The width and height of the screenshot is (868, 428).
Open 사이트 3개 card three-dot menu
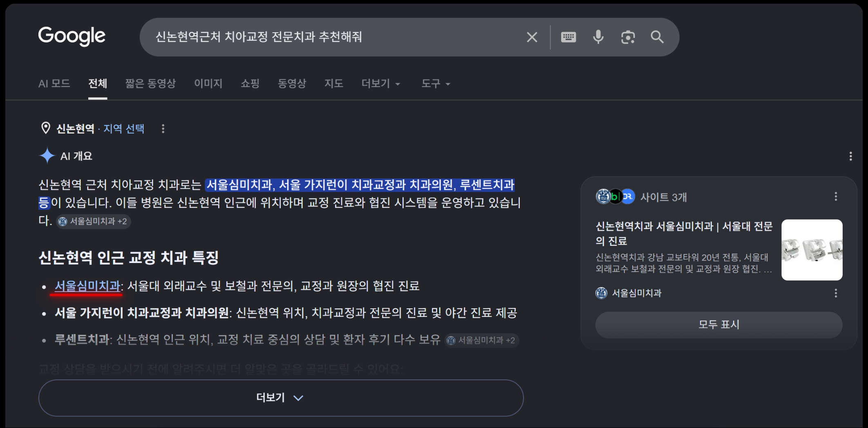point(836,196)
